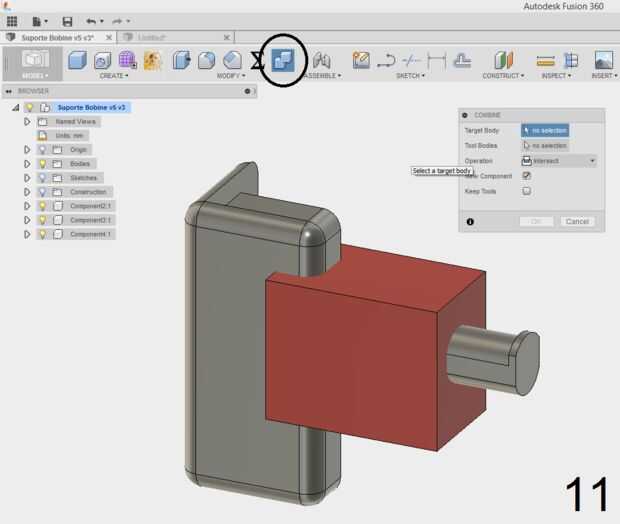Select the Press Pull modify tool
The image size is (620, 524).
(x=181, y=61)
